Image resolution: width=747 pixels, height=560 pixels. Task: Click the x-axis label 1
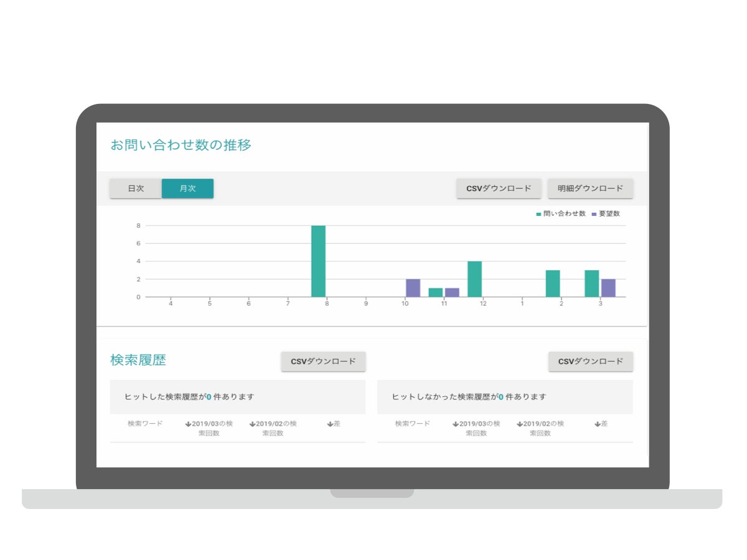[x=522, y=304]
